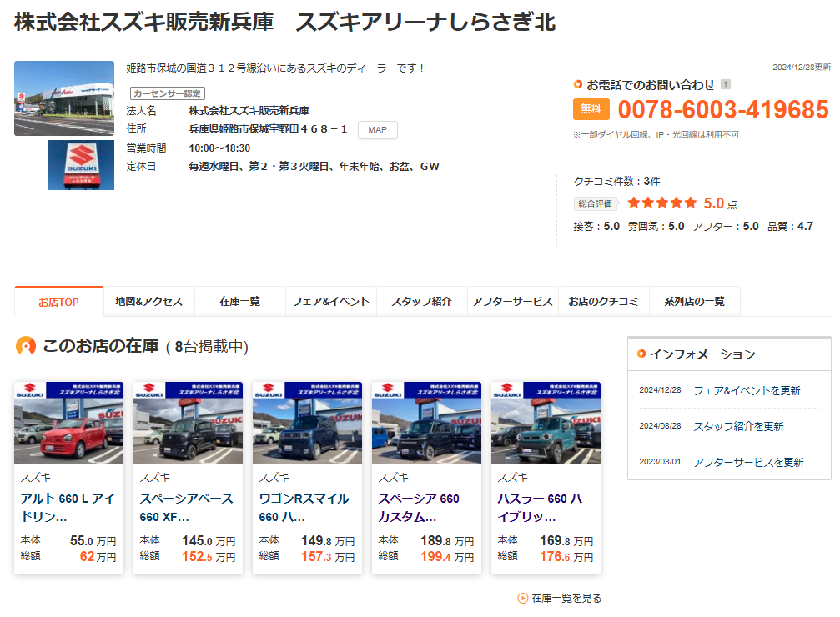Open ワゴンRスマイル 660 listing link
Image resolution: width=840 pixels, height=617 pixels.
click(304, 508)
